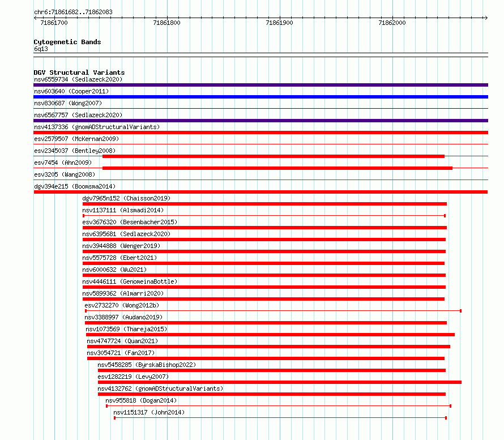Click nsv3054721 (Fan2017) label

point(121,353)
